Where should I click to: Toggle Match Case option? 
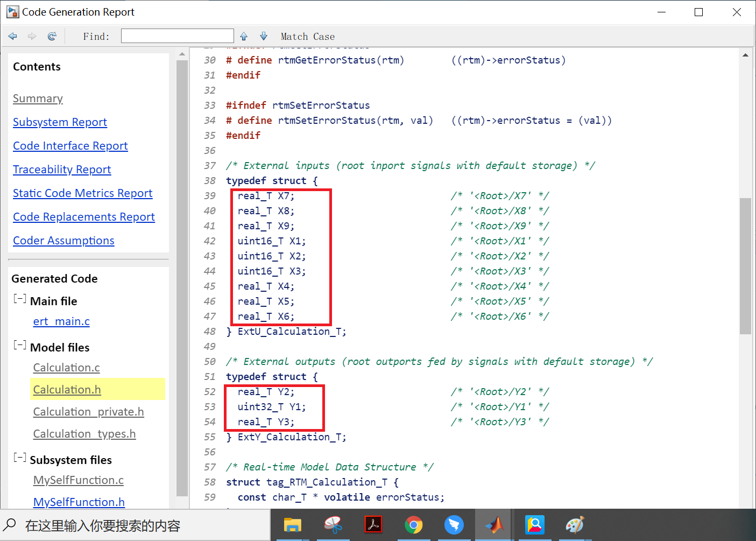click(x=308, y=37)
